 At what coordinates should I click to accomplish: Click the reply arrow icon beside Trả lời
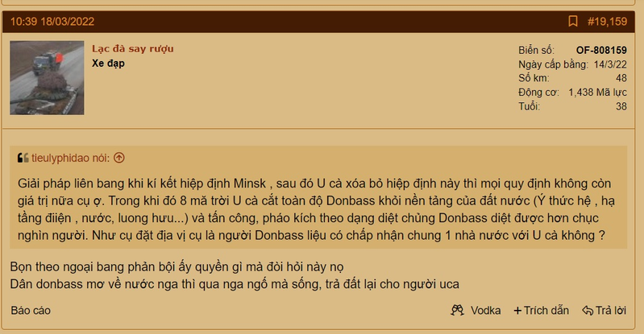(588, 311)
